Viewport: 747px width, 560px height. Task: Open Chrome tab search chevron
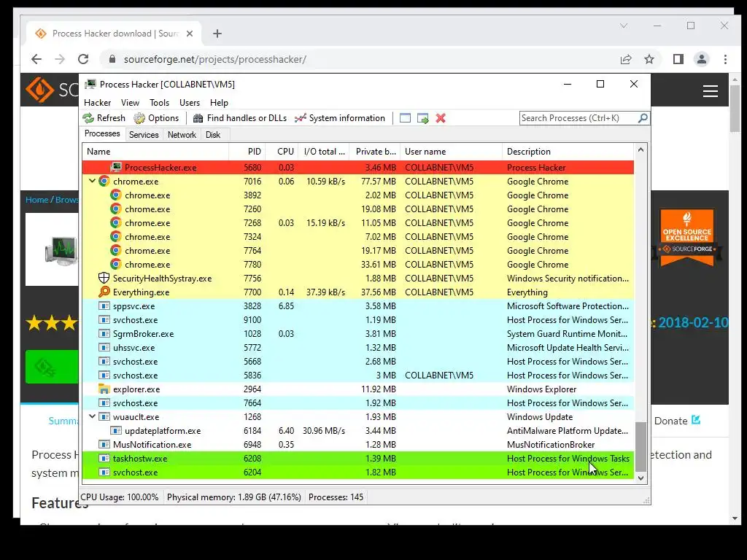pos(624,26)
